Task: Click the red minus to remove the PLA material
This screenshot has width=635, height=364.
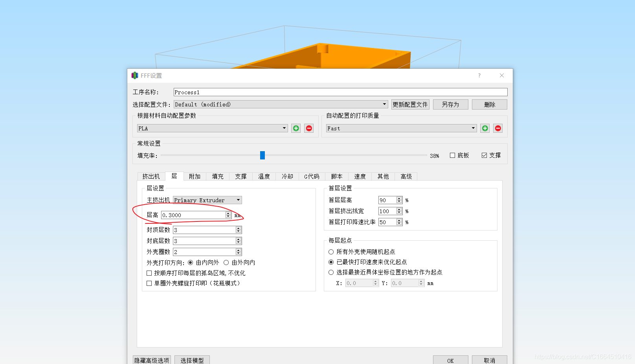Action: pyautogui.click(x=309, y=128)
